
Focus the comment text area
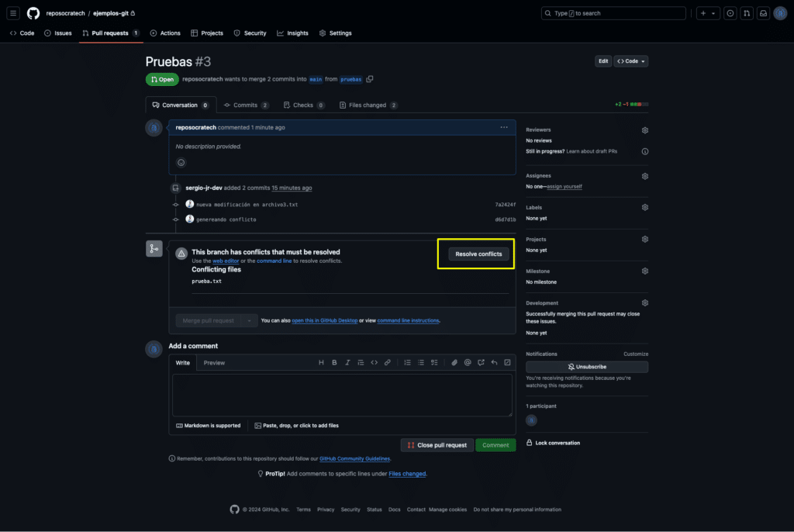pyautogui.click(x=342, y=396)
